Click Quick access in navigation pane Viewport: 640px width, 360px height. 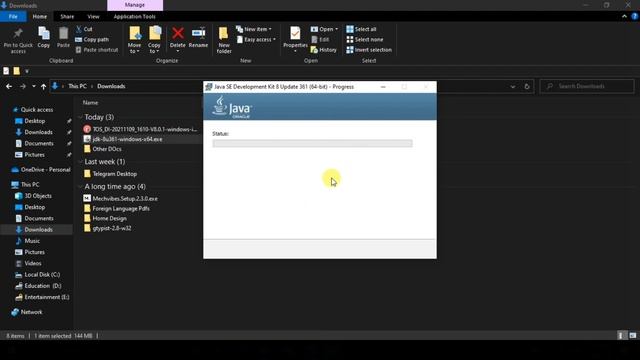[33, 109]
